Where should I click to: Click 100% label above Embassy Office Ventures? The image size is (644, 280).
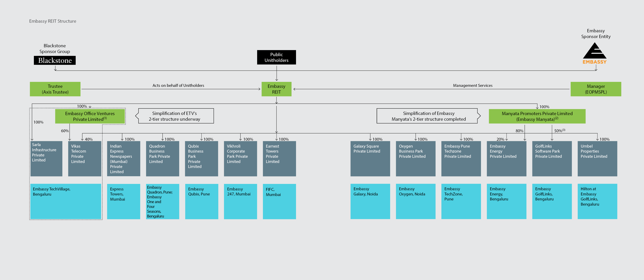[82, 106]
